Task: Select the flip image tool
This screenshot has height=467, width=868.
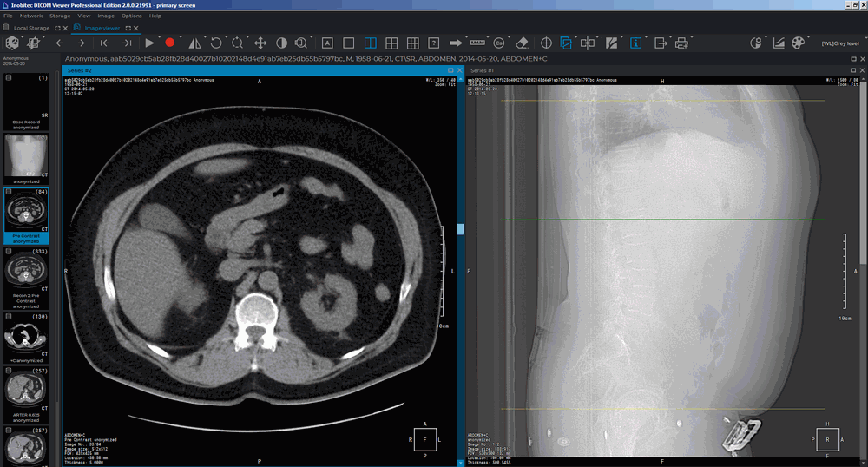Action: pyautogui.click(x=194, y=43)
